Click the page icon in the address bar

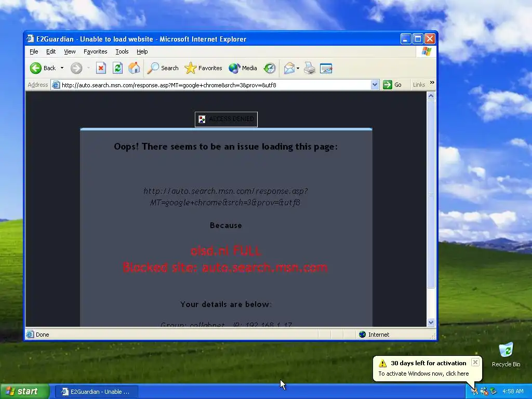coord(56,85)
